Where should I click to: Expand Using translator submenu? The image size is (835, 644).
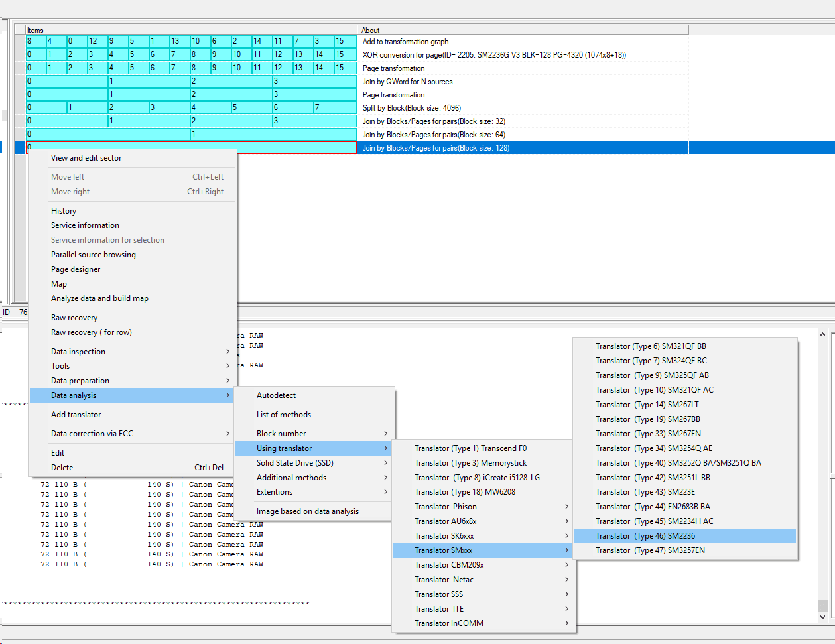pos(314,448)
